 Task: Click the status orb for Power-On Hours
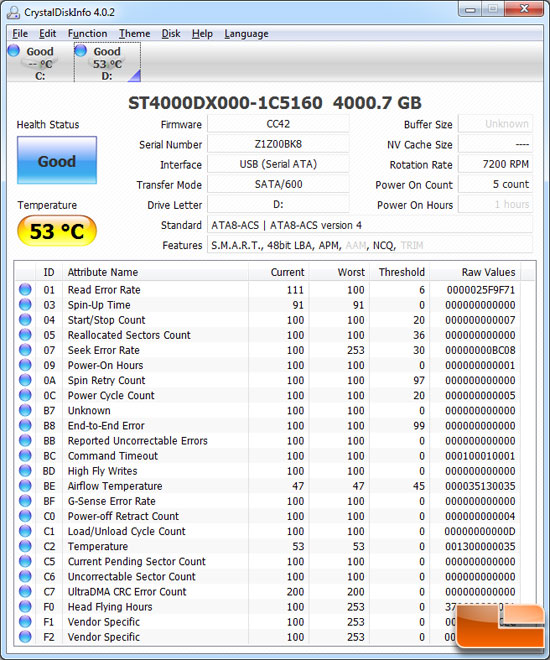click(25, 365)
